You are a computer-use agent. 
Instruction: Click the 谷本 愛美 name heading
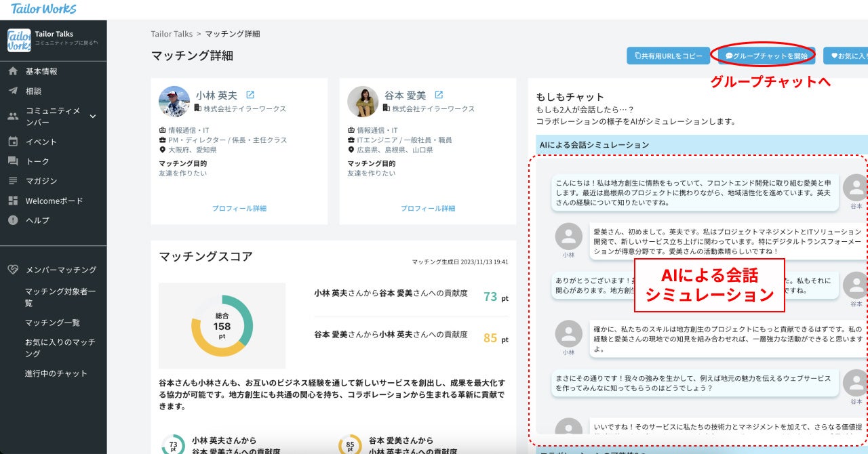click(405, 95)
